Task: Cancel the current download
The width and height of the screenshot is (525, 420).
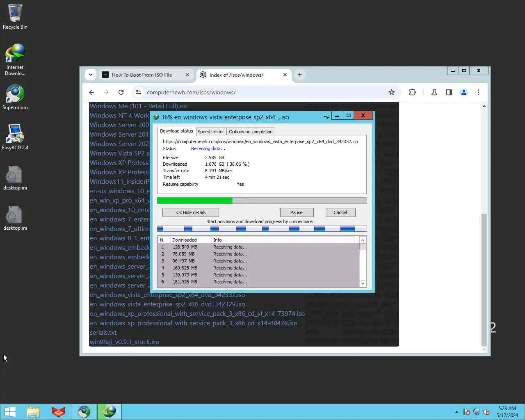Action: point(340,212)
